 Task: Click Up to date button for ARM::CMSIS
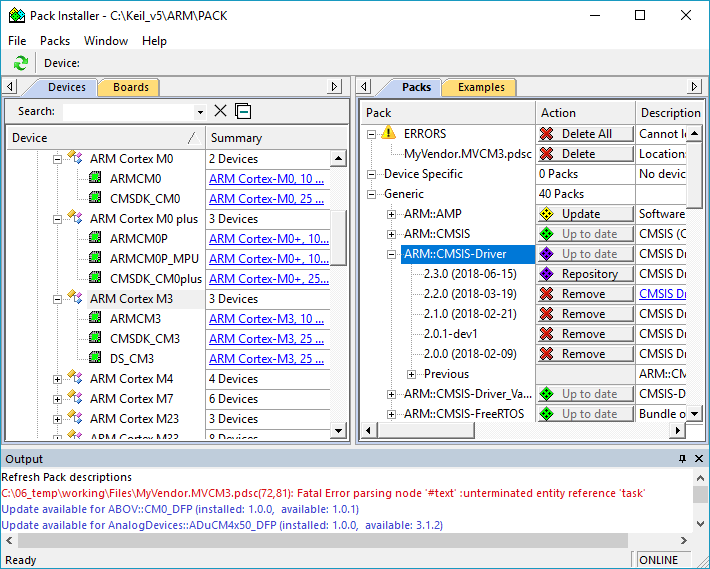point(585,234)
